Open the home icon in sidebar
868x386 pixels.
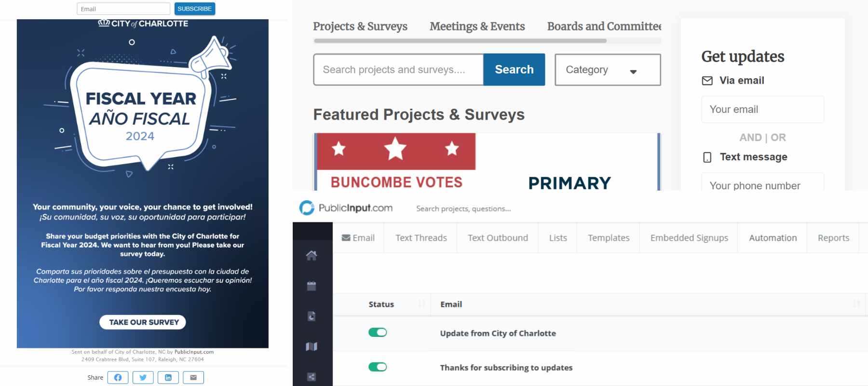click(312, 255)
